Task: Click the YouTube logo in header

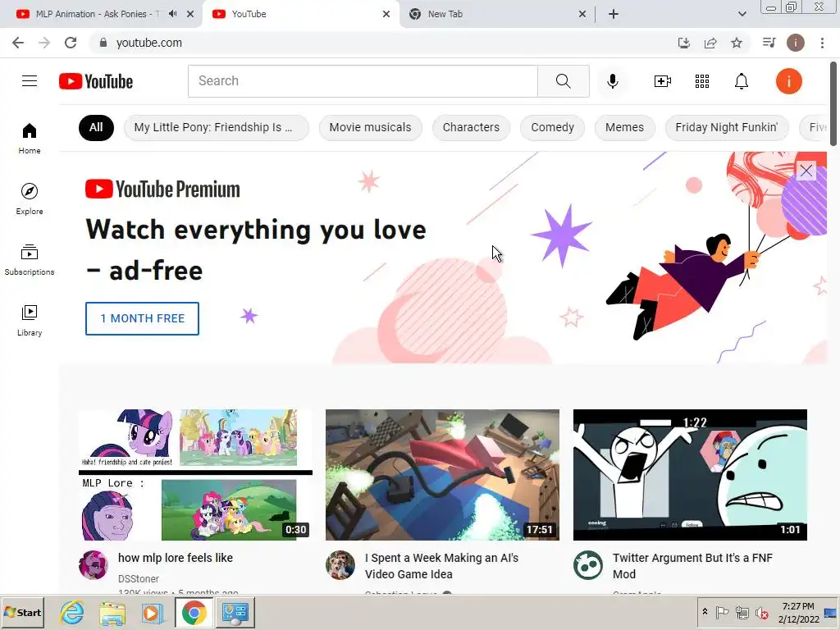Action: click(96, 81)
